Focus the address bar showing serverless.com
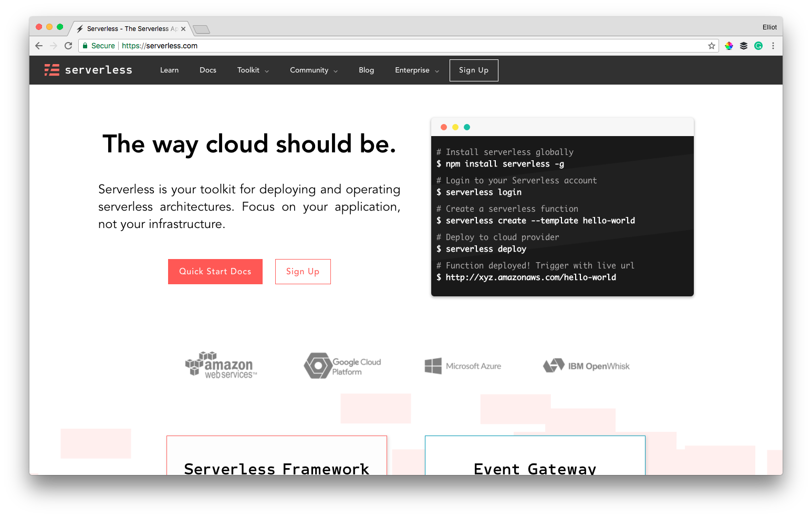The width and height of the screenshot is (812, 517). click(399, 46)
